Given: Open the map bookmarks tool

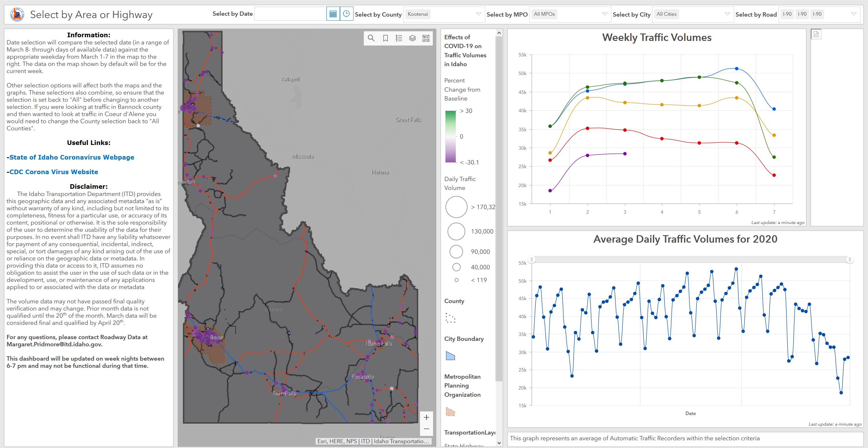Looking at the screenshot, I should click(x=386, y=38).
